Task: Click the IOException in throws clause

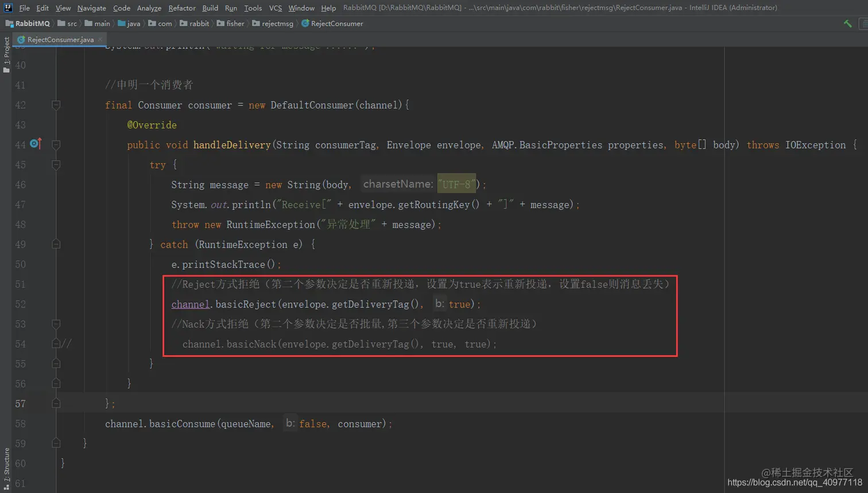Action: [815, 145]
